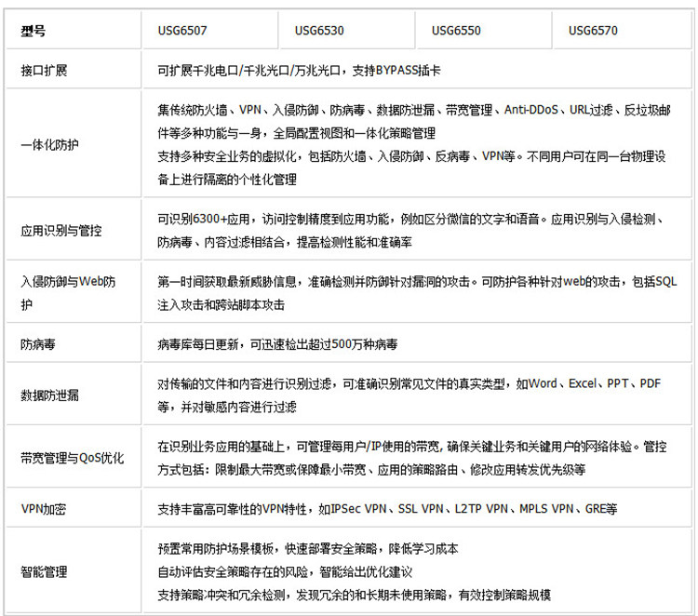Select the 防病毒 row label
Screen dimensions: 698x616
pos(38,344)
